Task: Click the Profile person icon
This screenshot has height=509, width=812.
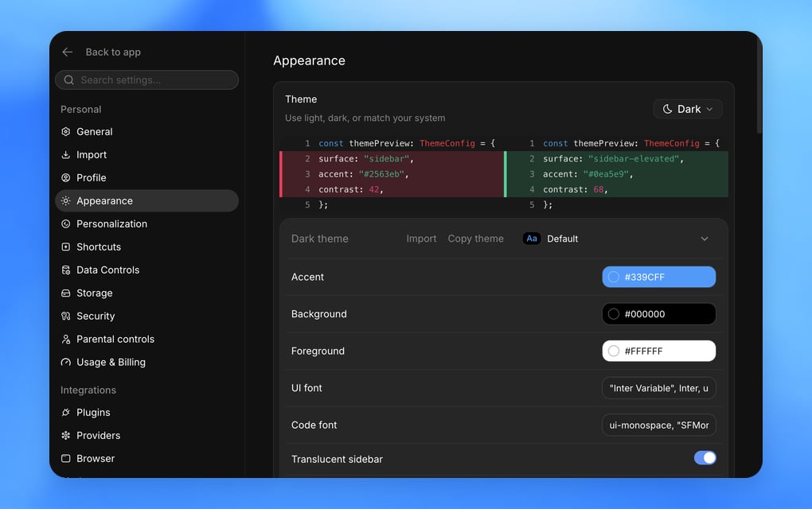Action: (x=66, y=178)
